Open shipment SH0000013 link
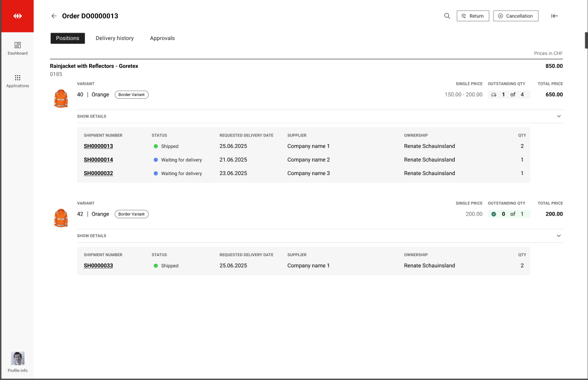Image resolution: width=588 pixels, height=380 pixels. pos(98,146)
